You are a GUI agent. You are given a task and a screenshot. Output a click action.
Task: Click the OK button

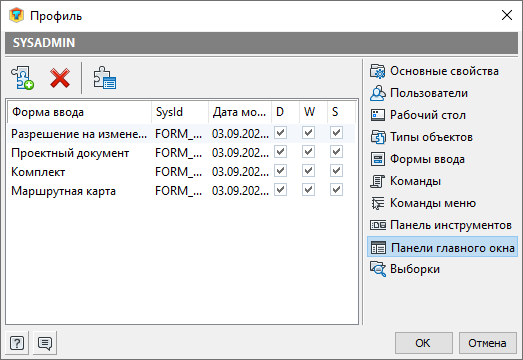tap(424, 343)
